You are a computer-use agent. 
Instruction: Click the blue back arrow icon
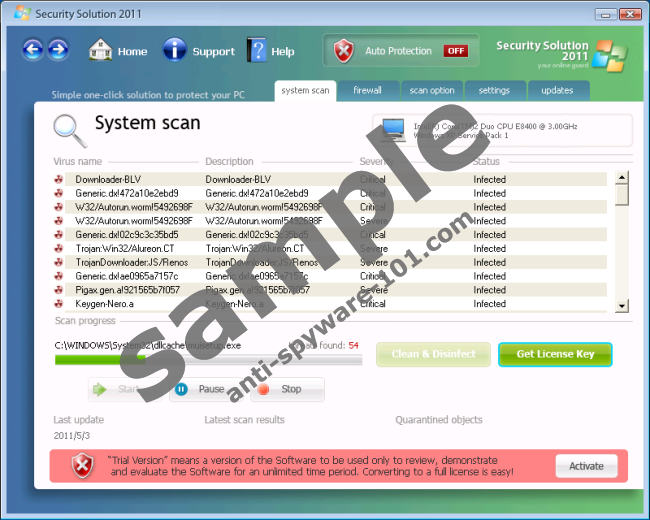pyautogui.click(x=33, y=50)
